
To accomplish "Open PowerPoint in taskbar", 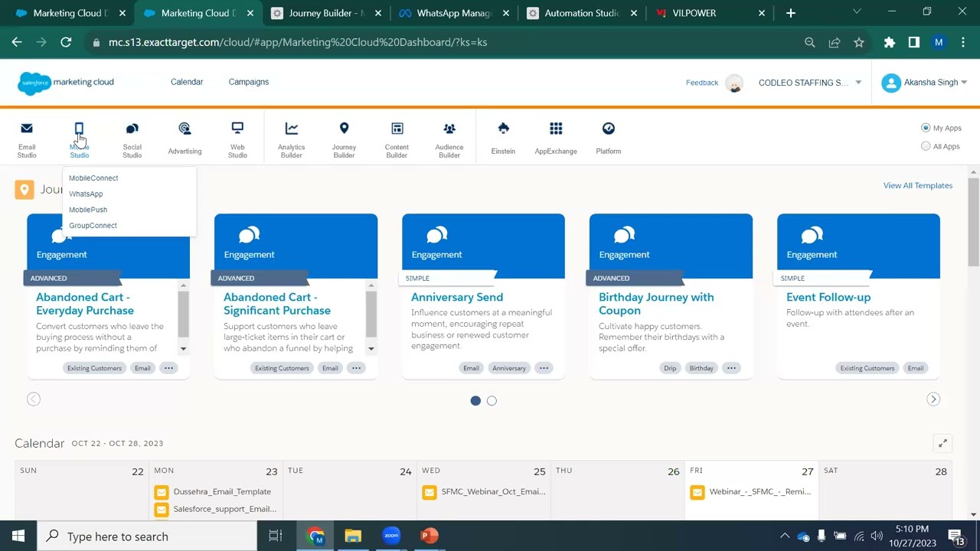I will coord(429,536).
